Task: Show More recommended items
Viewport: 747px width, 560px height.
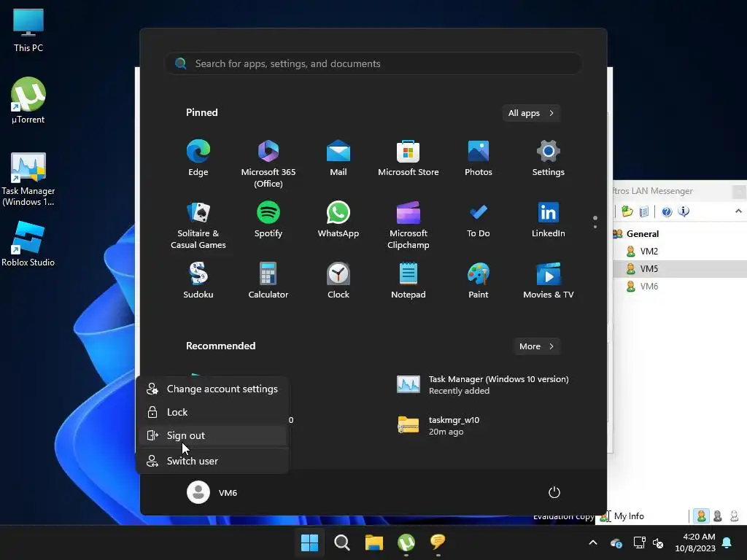Action: point(537,346)
